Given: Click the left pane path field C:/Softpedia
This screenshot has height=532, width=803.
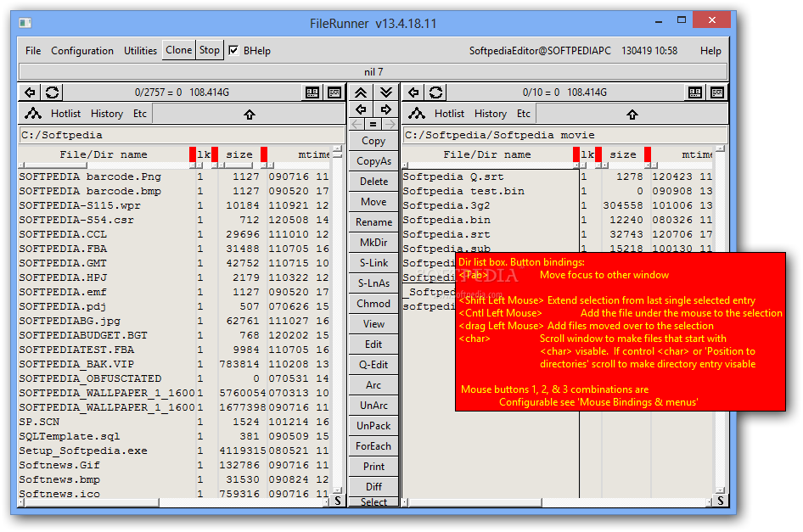Looking at the screenshot, I should (x=182, y=135).
